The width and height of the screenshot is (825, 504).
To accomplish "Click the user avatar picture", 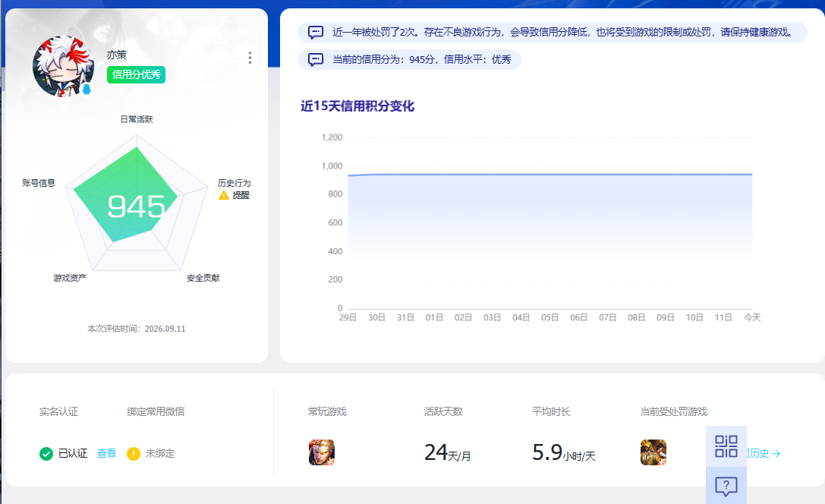I will coord(63,66).
